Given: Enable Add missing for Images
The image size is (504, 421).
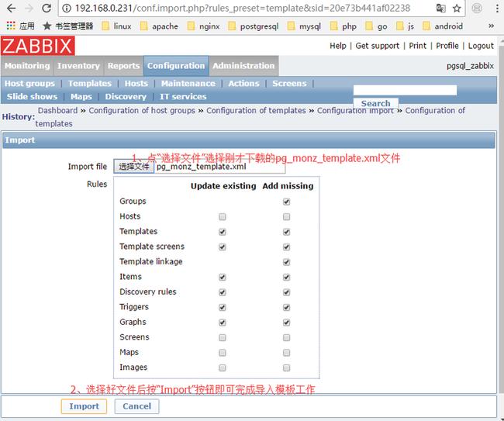Looking at the screenshot, I should click(x=287, y=368).
